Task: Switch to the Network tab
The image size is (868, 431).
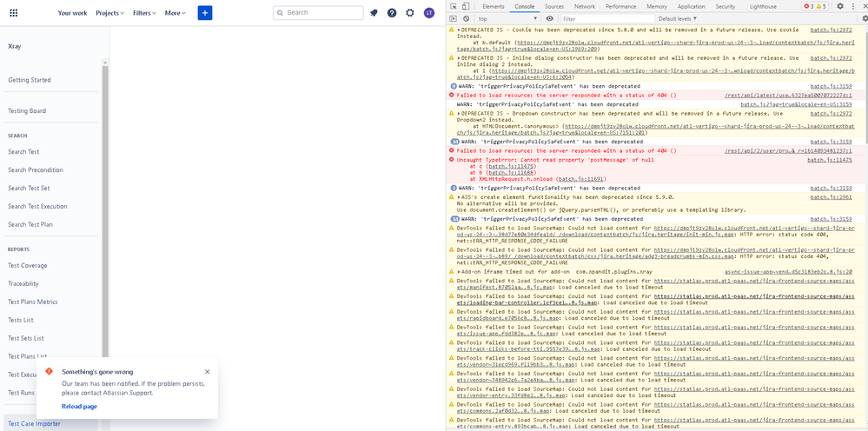Action: [x=585, y=6]
